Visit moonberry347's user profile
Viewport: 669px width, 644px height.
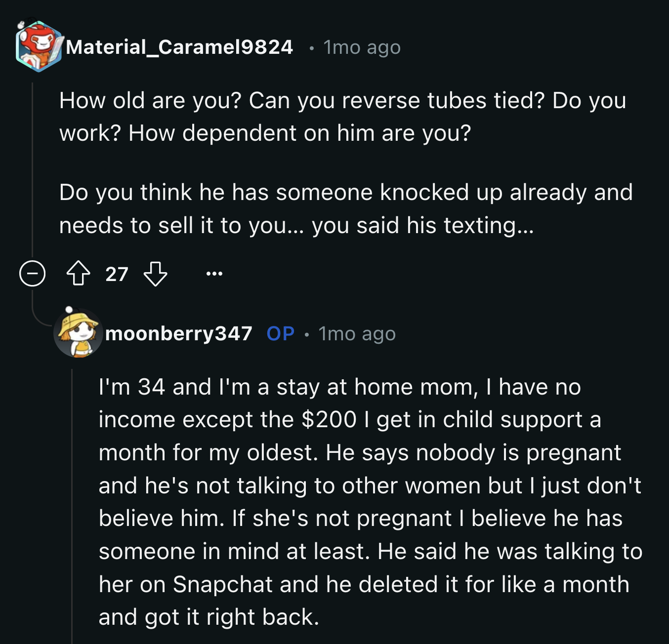click(x=180, y=334)
